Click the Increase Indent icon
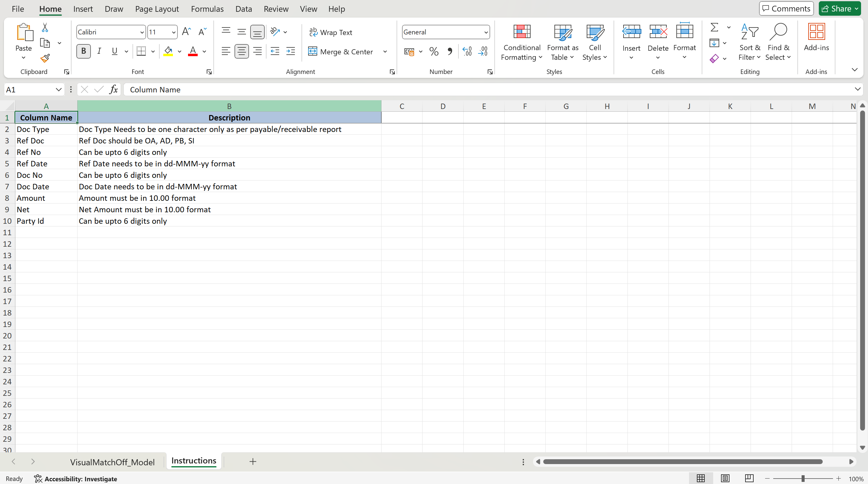The width and height of the screenshot is (868, 484). (290, 51)
